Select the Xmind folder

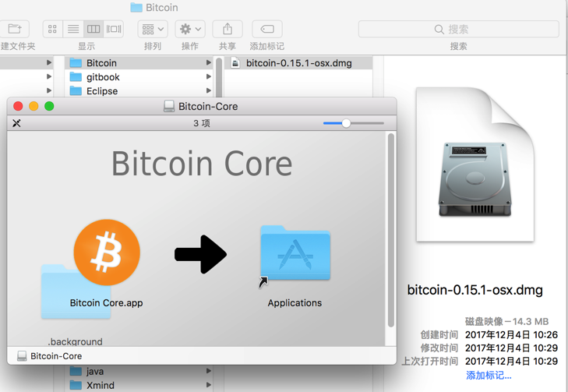139,385
